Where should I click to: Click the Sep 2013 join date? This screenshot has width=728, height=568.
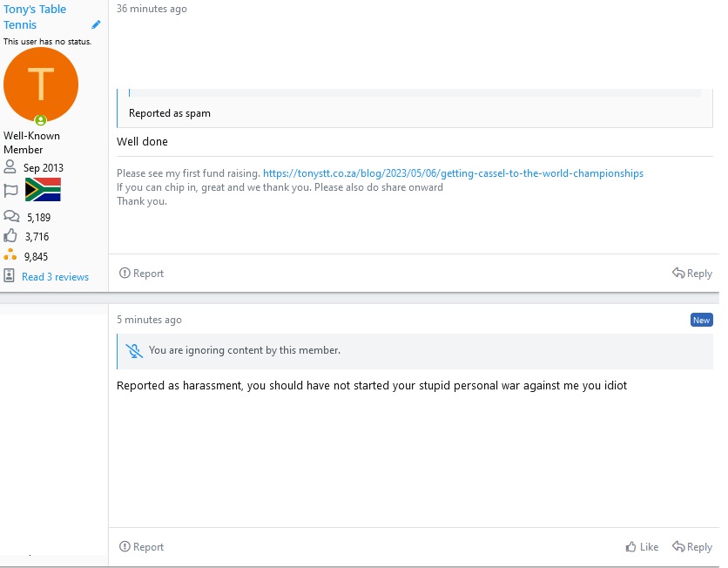coord(44,167)
